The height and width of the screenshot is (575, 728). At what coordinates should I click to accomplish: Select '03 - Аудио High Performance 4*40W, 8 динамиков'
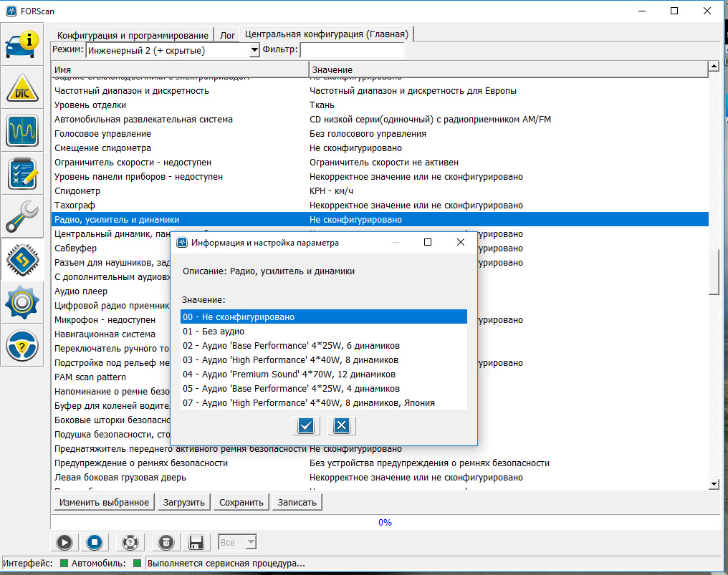pyautogui.click(x=324, y=360)
